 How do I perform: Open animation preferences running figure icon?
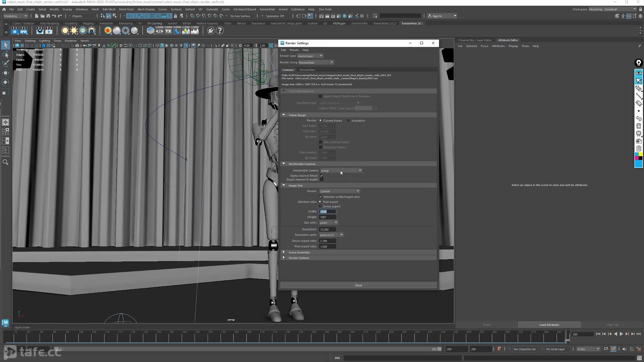click(x=639, y=349)
